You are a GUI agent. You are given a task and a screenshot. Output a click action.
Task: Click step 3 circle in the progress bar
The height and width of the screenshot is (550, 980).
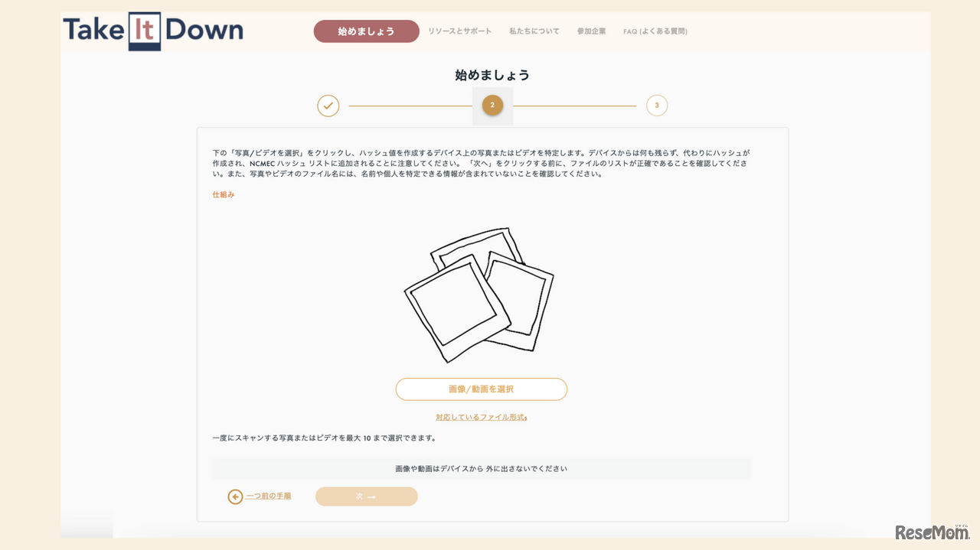pyautogui.click(x=657, y=106)
